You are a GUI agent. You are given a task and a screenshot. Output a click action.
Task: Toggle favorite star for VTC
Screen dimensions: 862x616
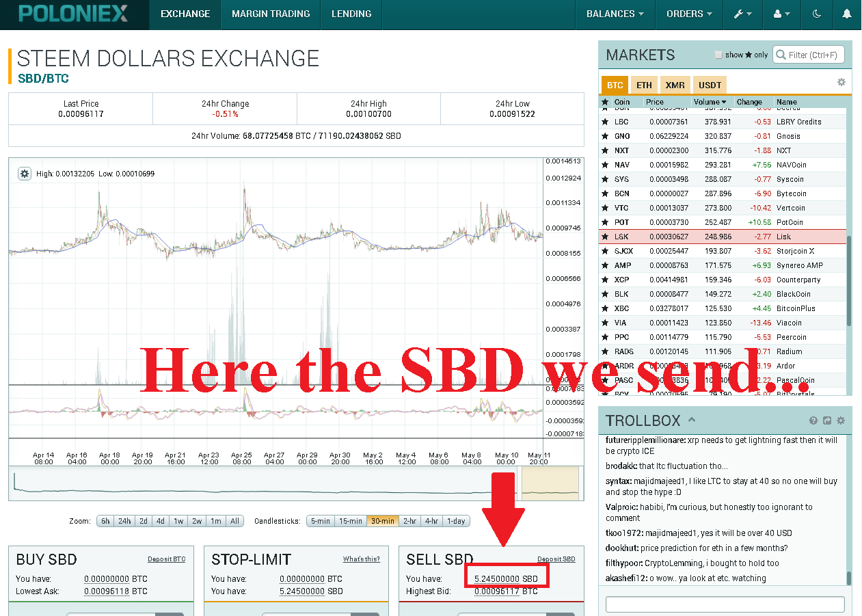604,208
